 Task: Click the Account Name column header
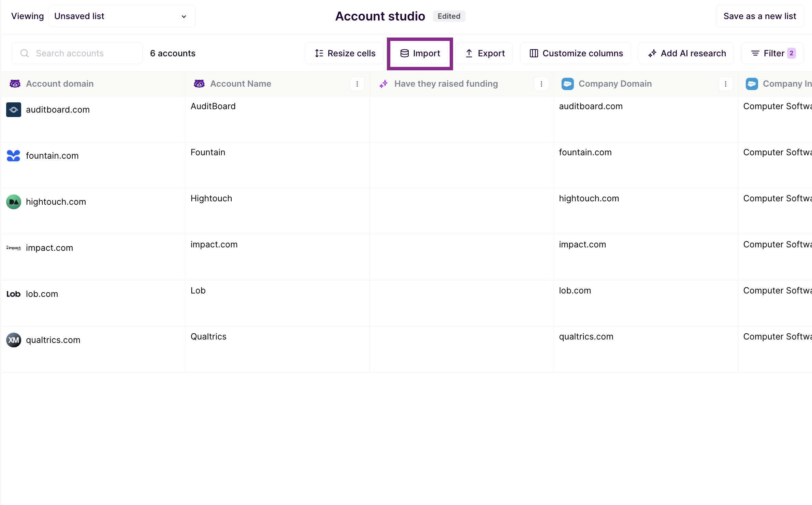pyautogui.click(x=277, y=84)
